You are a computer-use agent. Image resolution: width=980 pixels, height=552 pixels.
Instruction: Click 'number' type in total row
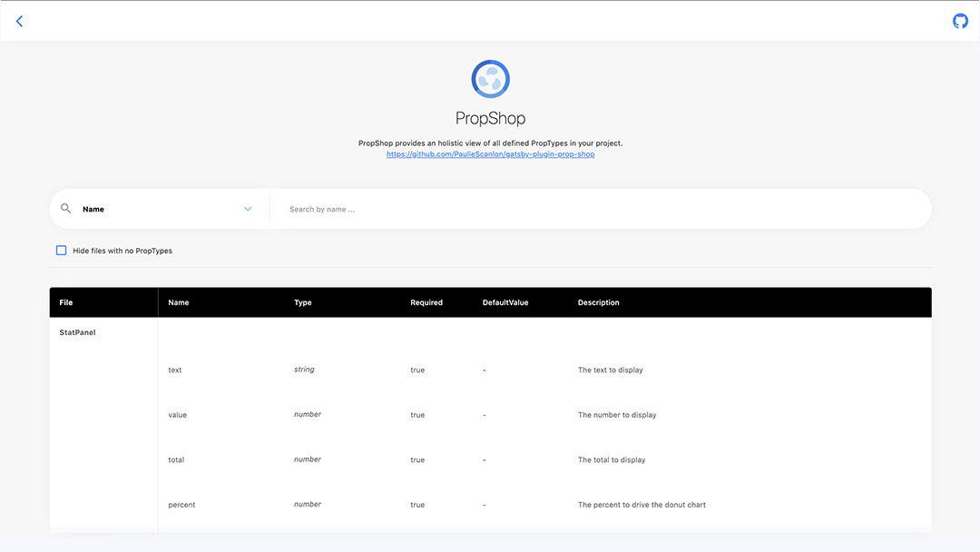click(x=308, y=459)
